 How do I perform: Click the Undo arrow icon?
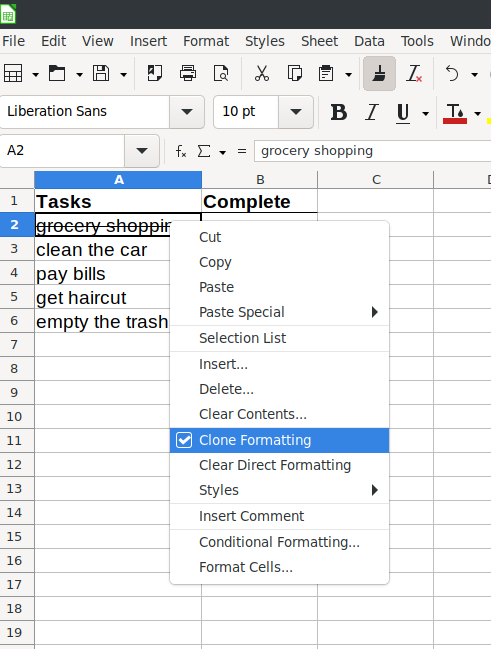452,74
